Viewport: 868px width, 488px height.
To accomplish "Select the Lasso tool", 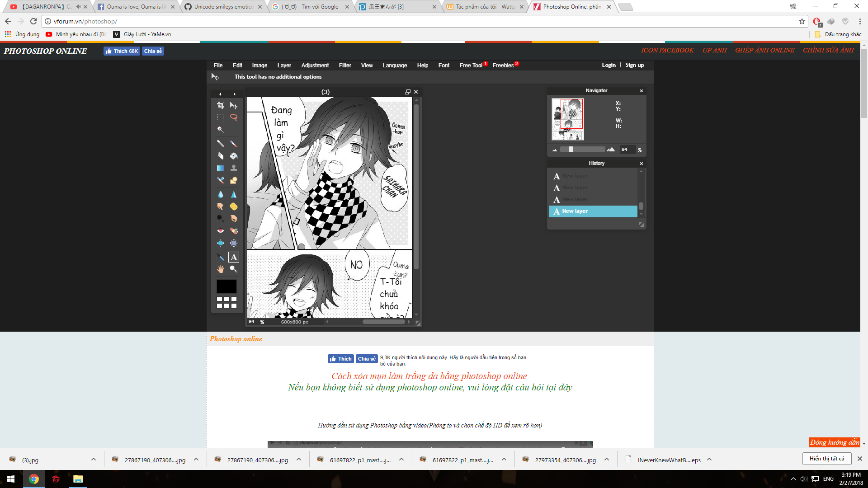I will click(234, 117).
